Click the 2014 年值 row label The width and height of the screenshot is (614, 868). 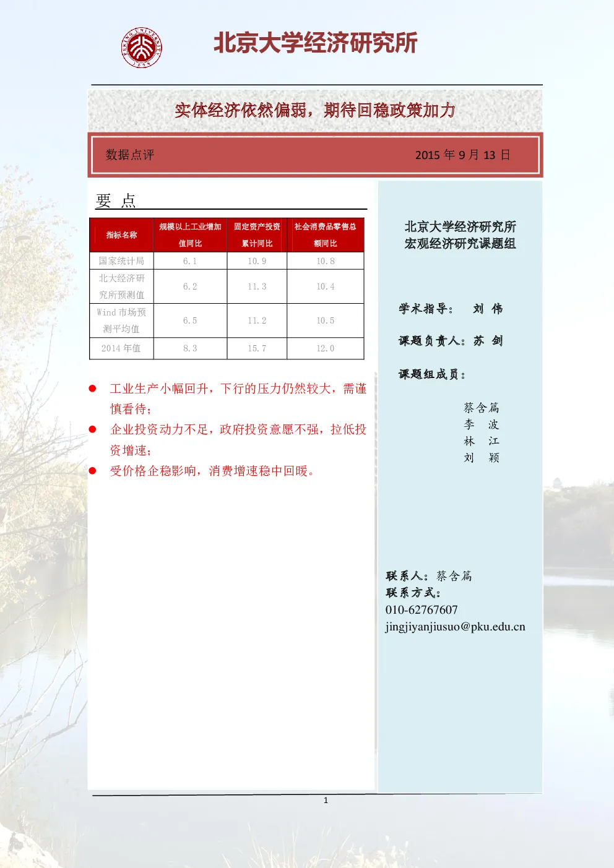[121, 348]
